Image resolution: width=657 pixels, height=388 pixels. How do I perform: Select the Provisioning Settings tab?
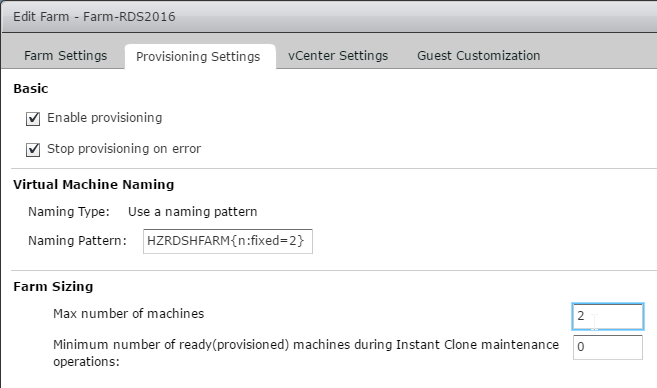[198, 57]
